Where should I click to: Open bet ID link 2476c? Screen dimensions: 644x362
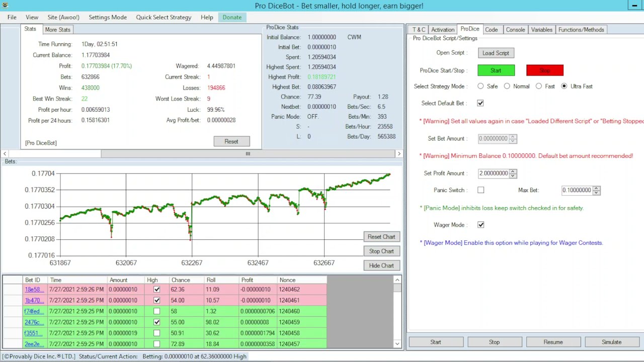(34, 322)
